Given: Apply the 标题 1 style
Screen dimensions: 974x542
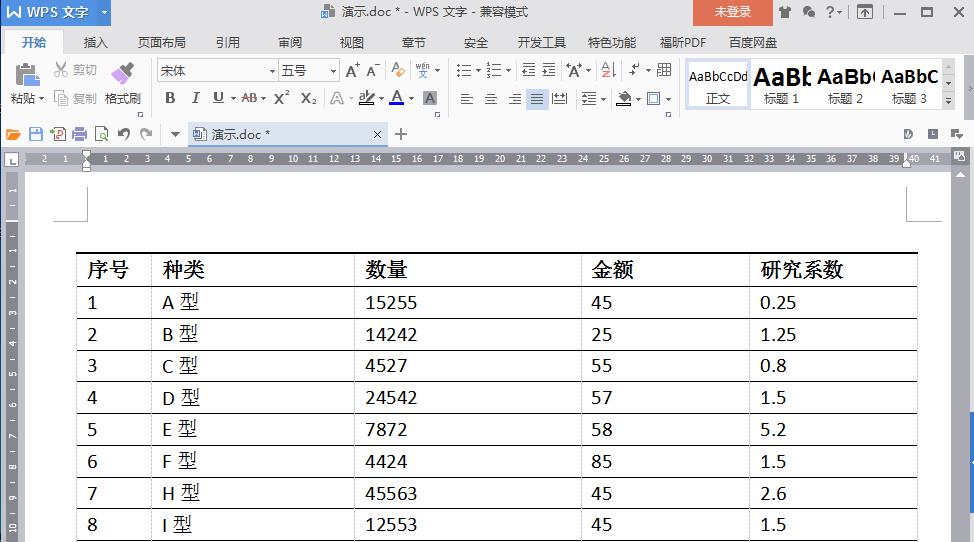Looking at the screenshot, I should (781, 85).
